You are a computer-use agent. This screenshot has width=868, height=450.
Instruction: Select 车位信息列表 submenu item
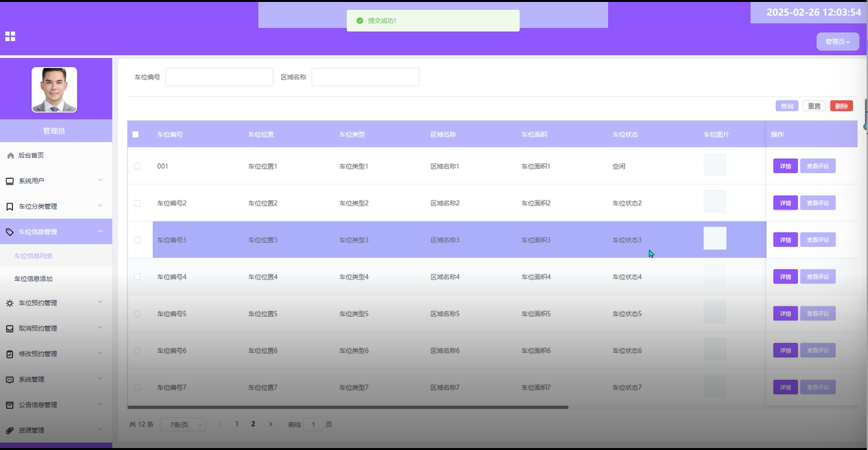tap(56, 256)
